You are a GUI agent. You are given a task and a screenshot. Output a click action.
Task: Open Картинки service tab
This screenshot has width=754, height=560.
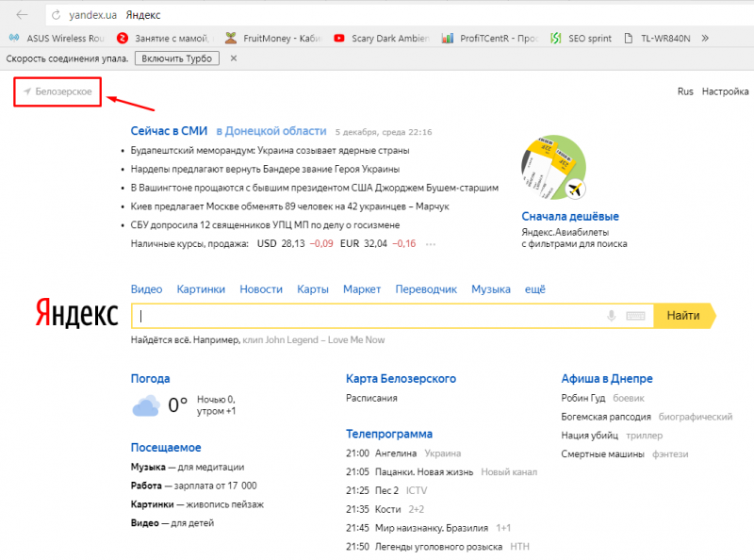(201, 289)
